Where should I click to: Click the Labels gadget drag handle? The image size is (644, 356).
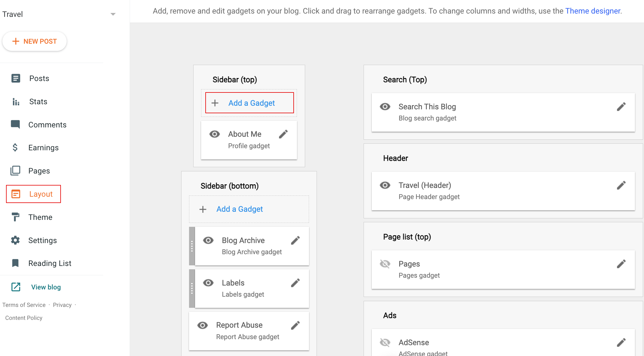[192, 289]
